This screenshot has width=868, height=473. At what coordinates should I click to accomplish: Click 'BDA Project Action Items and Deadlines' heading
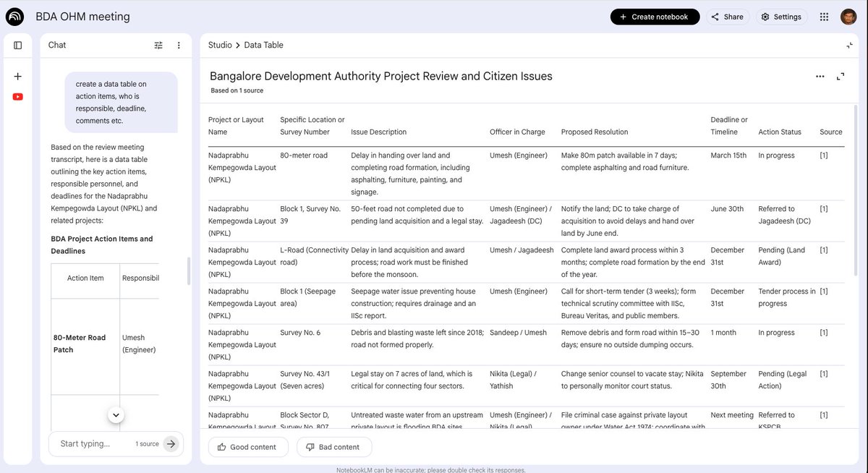[102, 244]
